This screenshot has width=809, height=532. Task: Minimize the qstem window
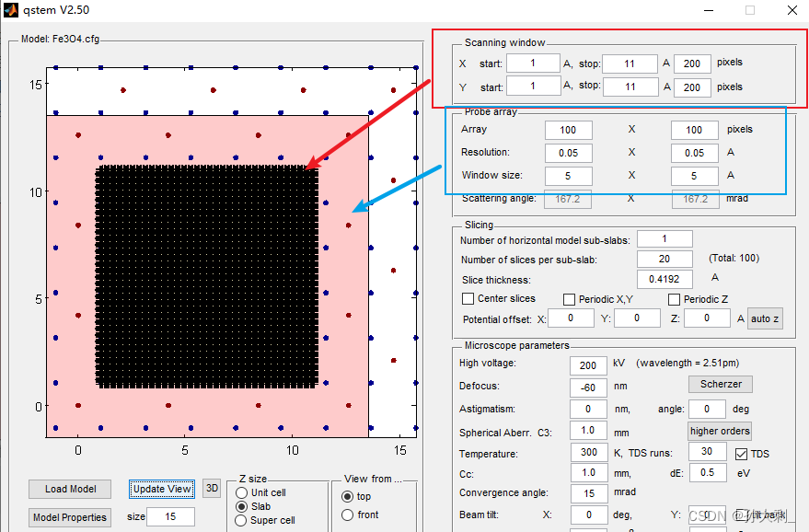(x=709, y=10)
